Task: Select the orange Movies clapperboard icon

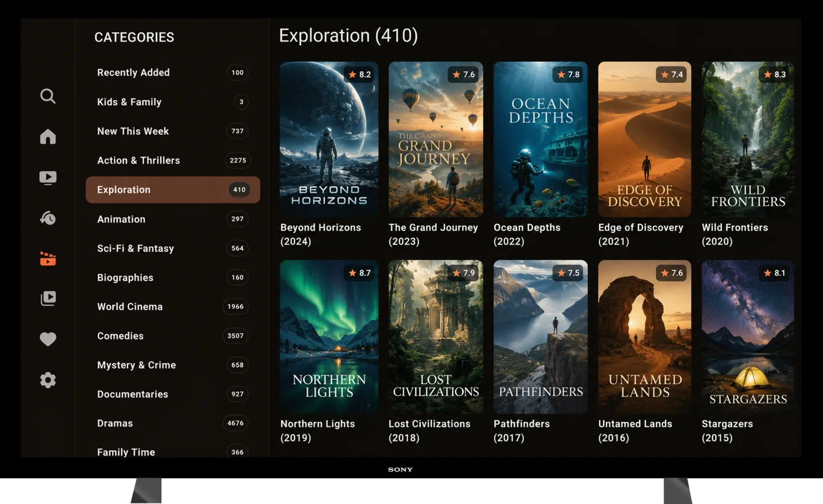Action: coord(48,258)
